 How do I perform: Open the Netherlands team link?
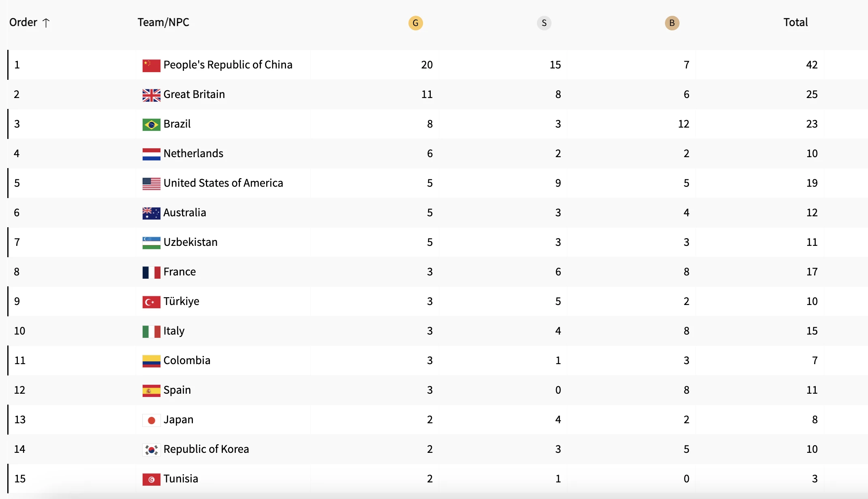point(193,154)
